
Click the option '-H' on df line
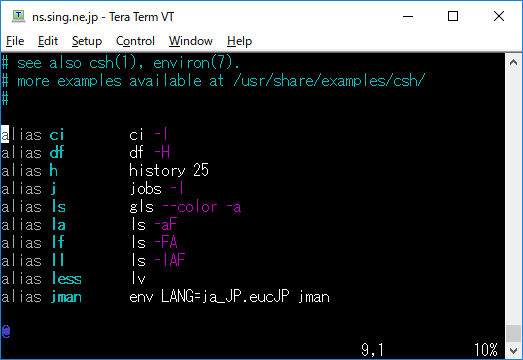click(162, 153)
